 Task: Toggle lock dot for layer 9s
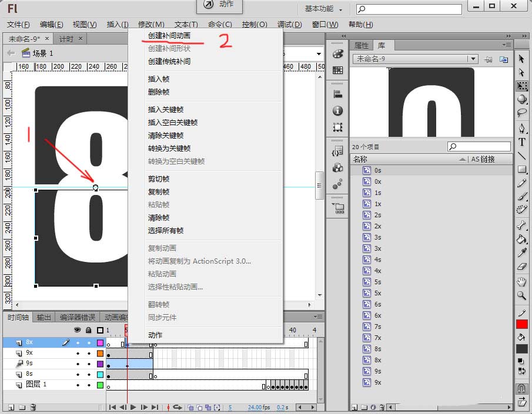pos(89,364)
